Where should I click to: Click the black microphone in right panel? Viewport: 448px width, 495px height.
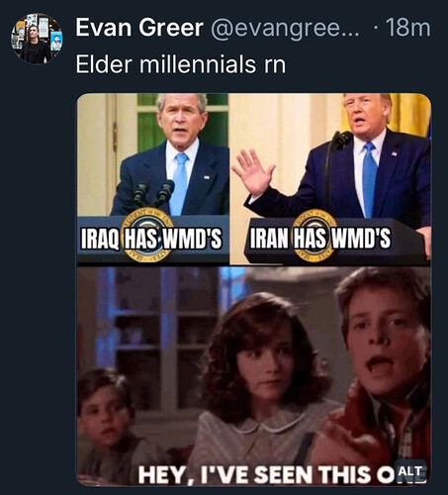click(340, 141)
